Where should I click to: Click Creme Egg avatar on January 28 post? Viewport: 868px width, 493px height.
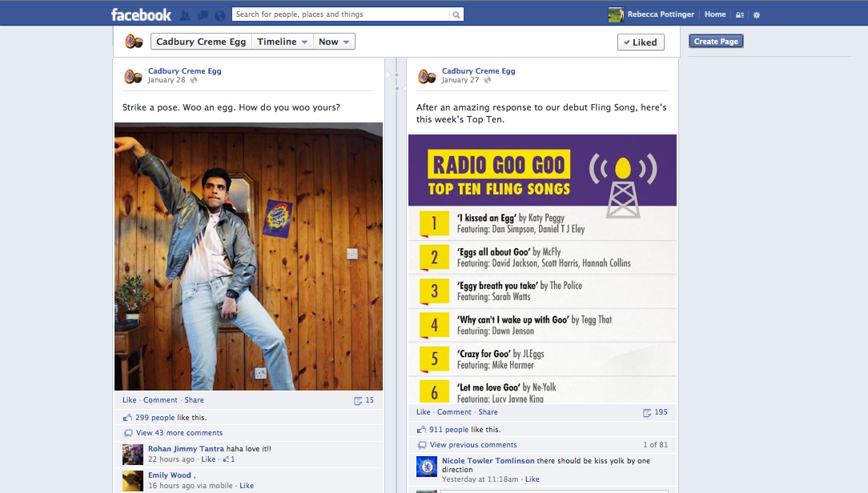pos(133,76)
